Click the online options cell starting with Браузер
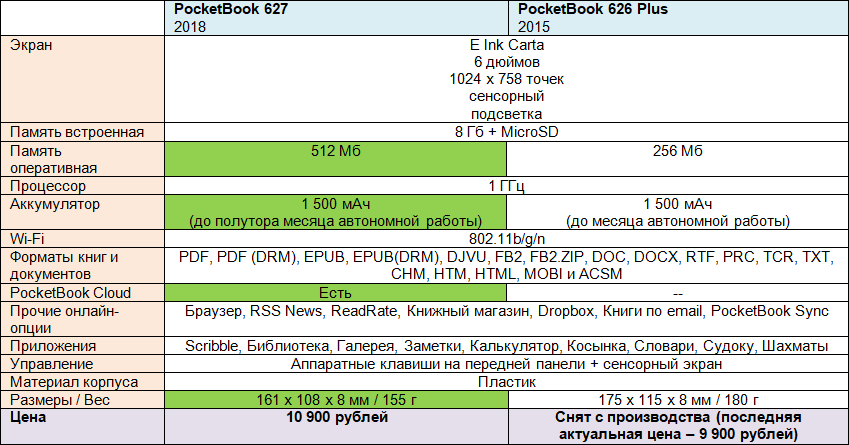The width and height of the screenshot is (849, 445). point(506,319)
